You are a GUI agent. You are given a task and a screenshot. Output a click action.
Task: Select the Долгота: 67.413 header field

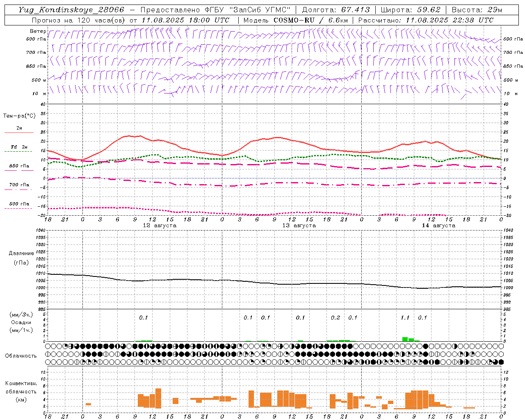pyautogui.click(x=336, y=10)
